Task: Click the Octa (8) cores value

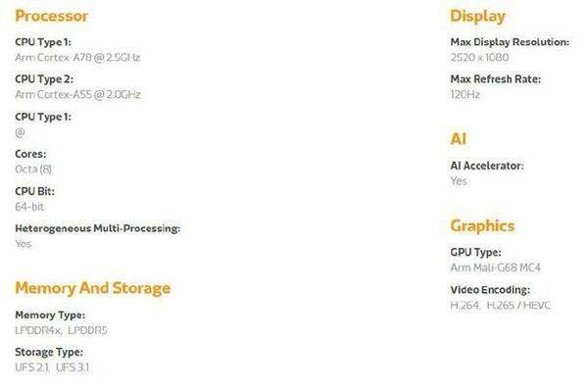Action: pos(33,170)
